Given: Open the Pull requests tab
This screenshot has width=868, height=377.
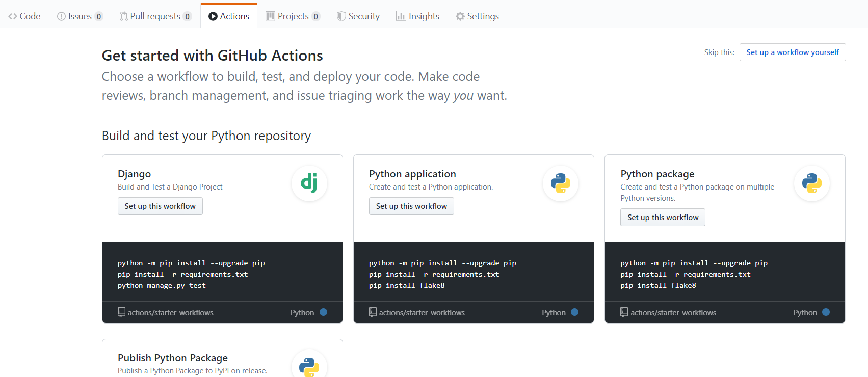Looking at the screenshot, I should coord(155,16).
